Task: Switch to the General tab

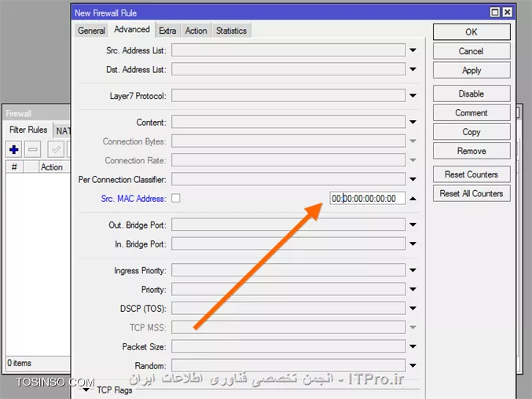Action: [x=91, y=31]
